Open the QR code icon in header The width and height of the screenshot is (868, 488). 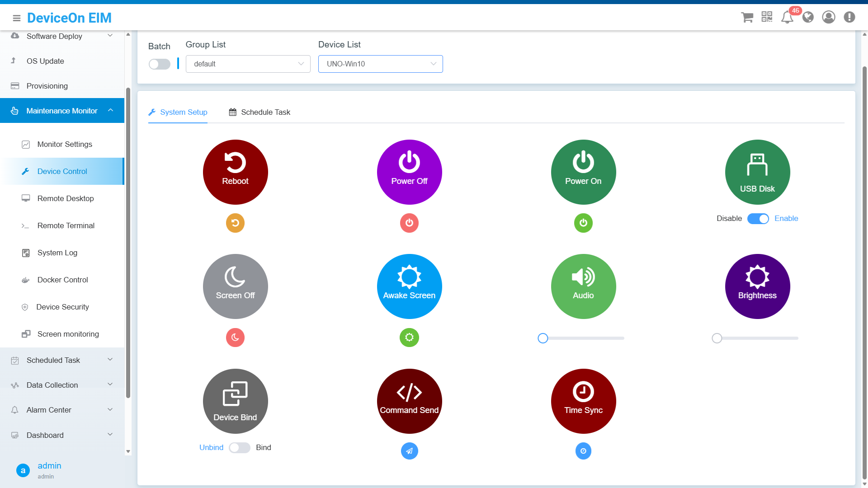coord(767,17)
